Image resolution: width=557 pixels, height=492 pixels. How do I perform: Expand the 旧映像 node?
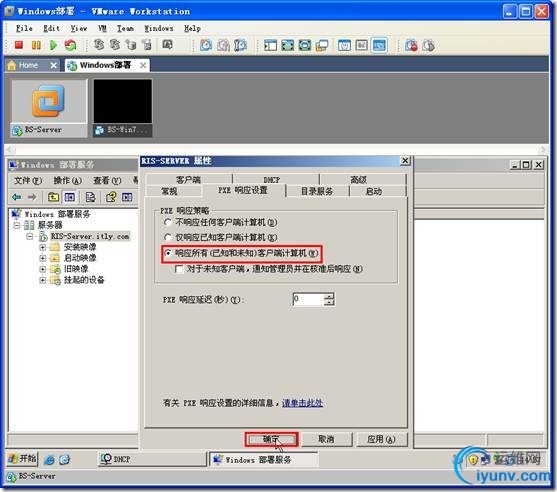[x=43, y=269]
